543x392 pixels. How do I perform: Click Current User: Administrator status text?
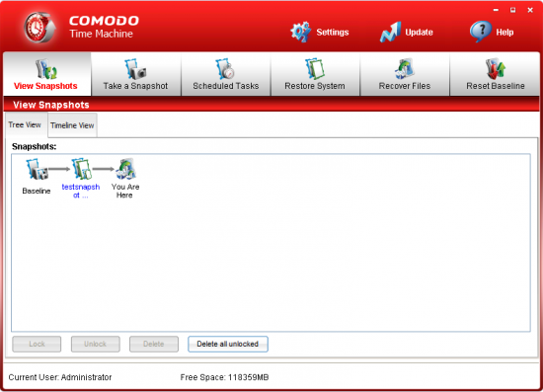pos(60,377)
